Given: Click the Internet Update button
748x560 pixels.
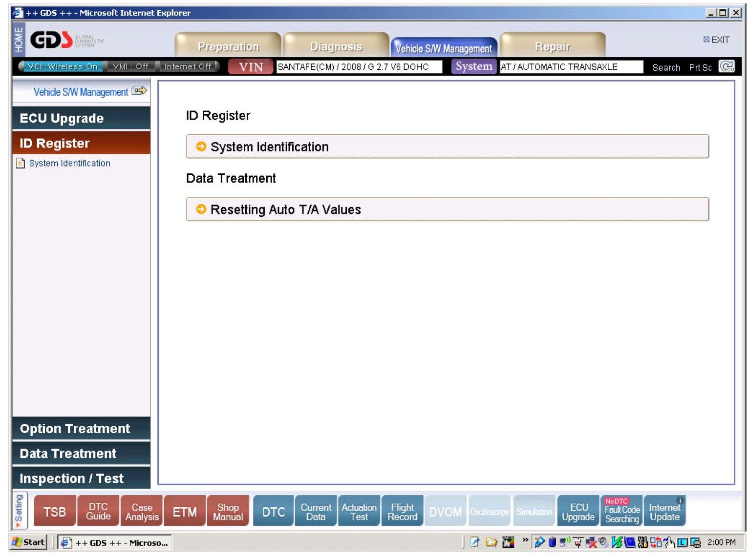Looking at the screenshot, I should click(664, 512).
